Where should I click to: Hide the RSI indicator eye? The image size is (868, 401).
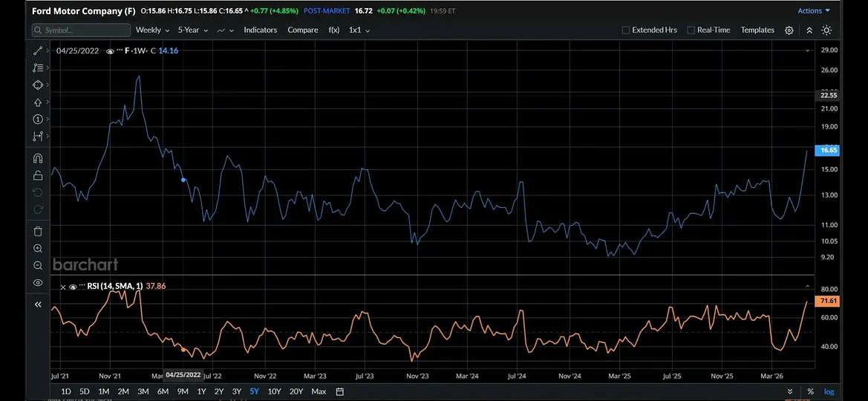(73, 287)
